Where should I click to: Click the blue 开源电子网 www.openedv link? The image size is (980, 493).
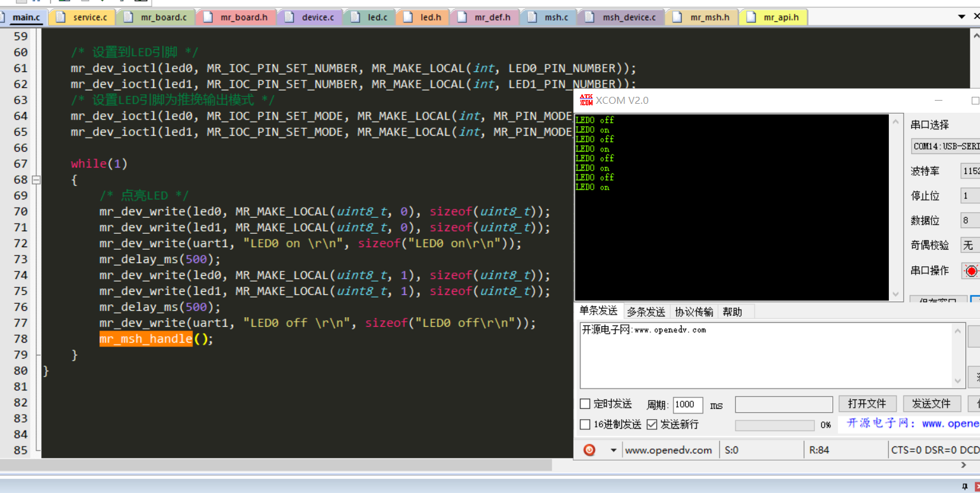point(912,424)
